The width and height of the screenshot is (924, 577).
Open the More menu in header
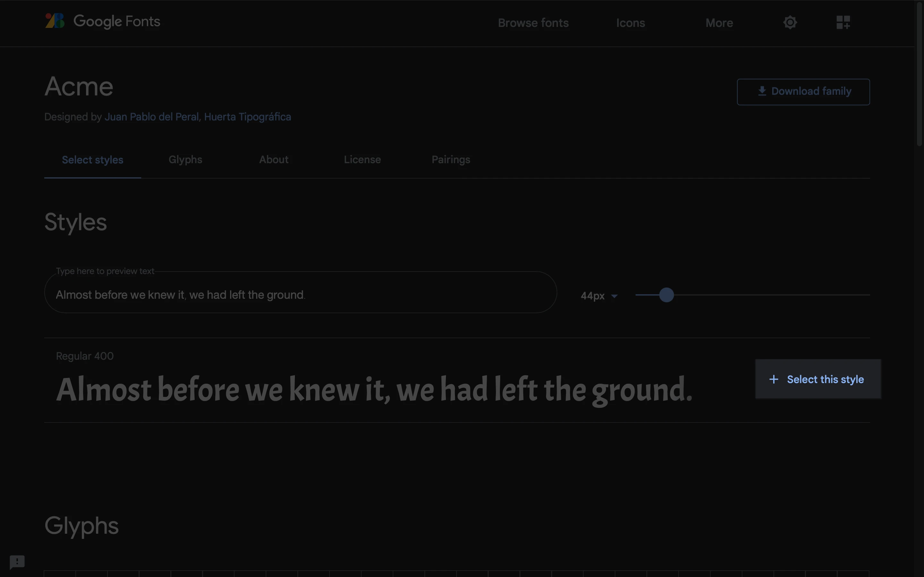tap(719, 23)
